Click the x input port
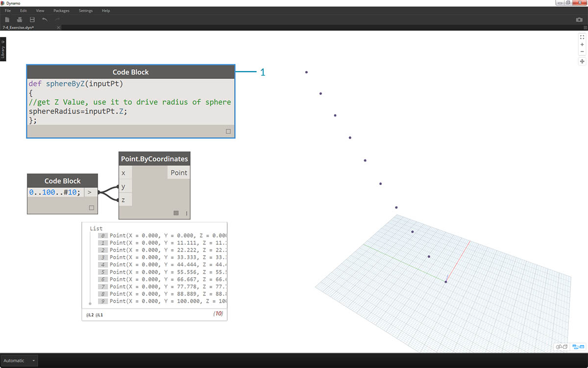This screenshot has width=588, height=368. [125, 173]
